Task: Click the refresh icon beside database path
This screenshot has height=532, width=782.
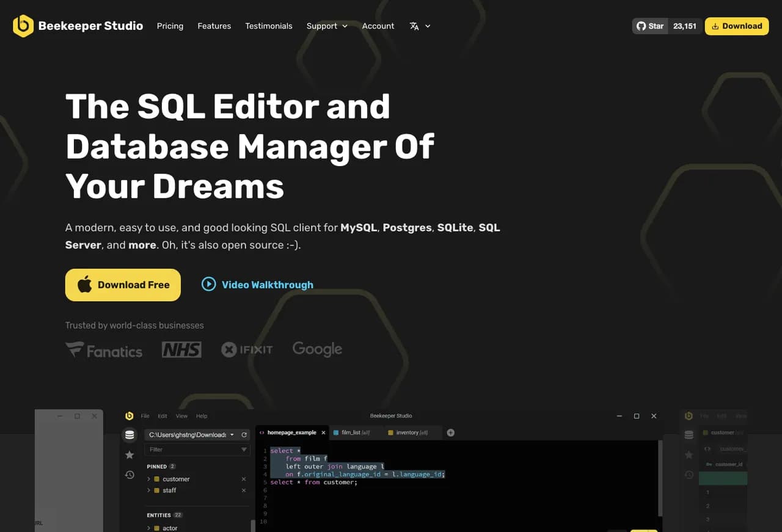Action: 244,435
